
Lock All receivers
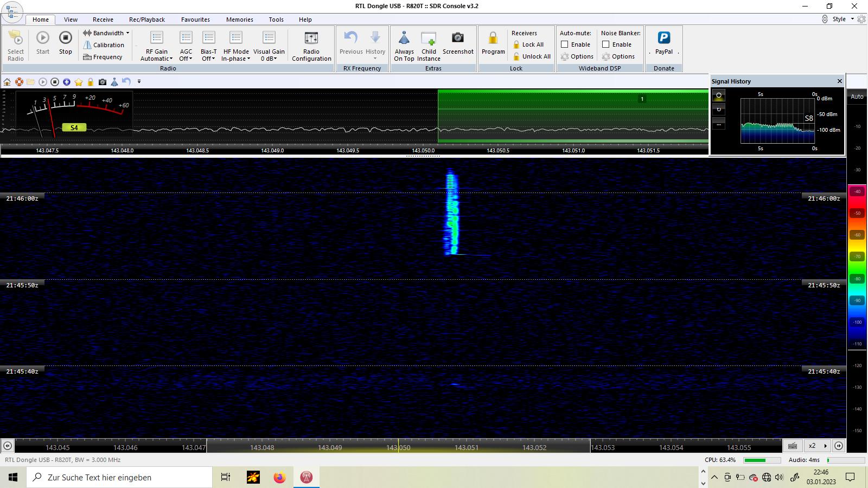tap(528, 45)
